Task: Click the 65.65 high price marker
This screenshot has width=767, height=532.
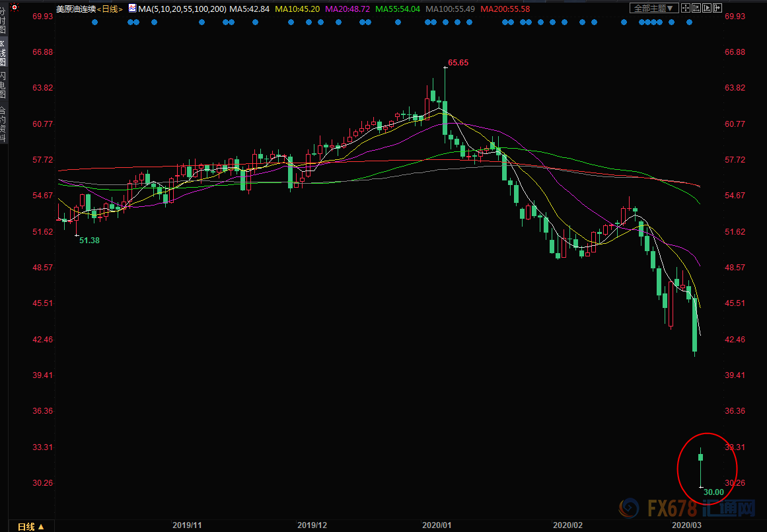Action: click(458, 63)
